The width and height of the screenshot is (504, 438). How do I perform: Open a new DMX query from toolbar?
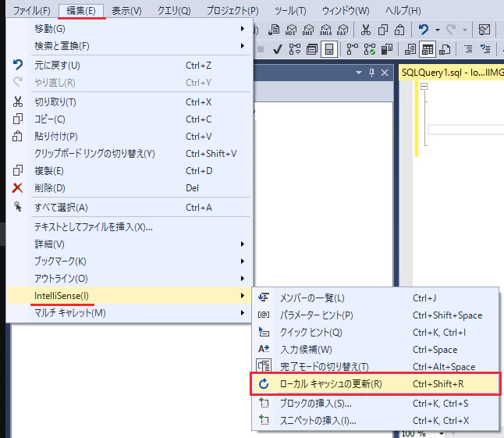tap(308, 30)
